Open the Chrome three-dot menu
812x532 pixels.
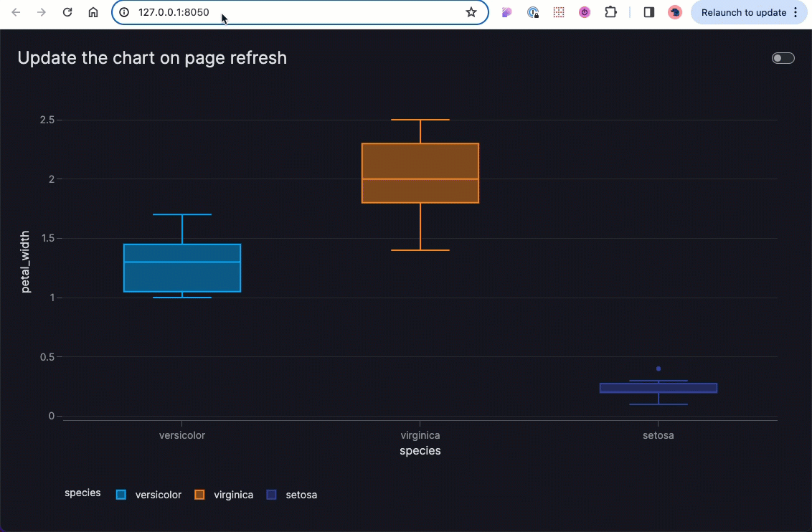[x=796, y=12]
